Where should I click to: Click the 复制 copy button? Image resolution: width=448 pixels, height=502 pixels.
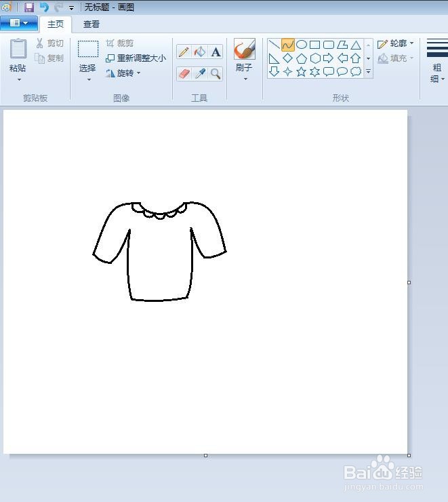(50, 58)
